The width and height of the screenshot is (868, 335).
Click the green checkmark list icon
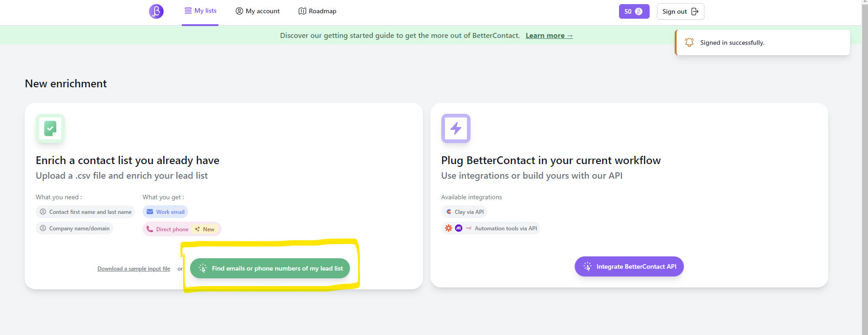pyautogui.click(x=50, y=128)
